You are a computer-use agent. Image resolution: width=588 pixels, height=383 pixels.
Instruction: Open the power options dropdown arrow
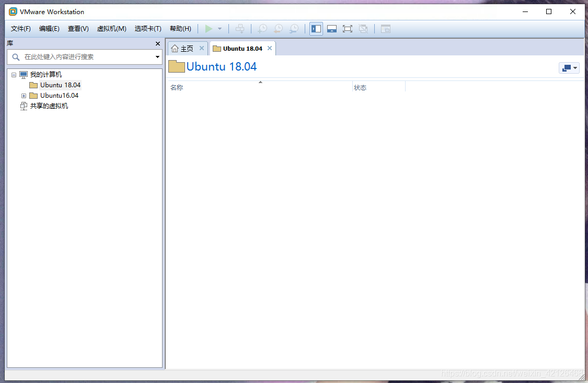220,29
